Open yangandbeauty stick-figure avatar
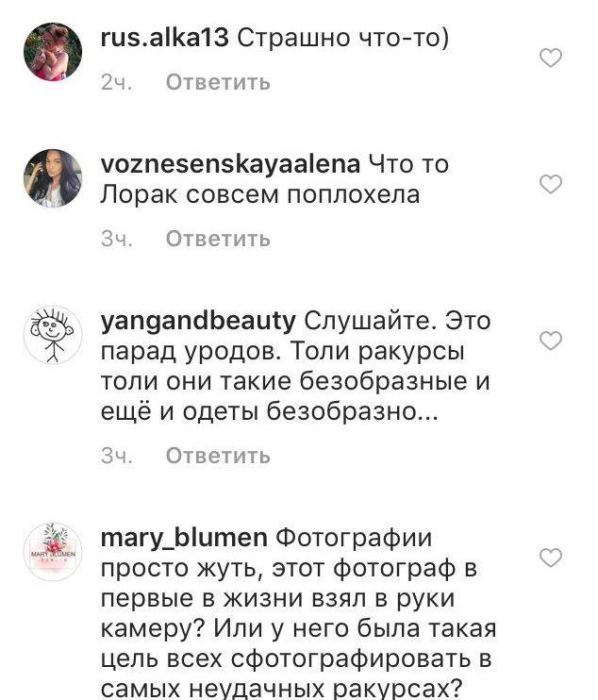This screenshot has width=598, height=700. pyautogui.click(x=53, y=335)
